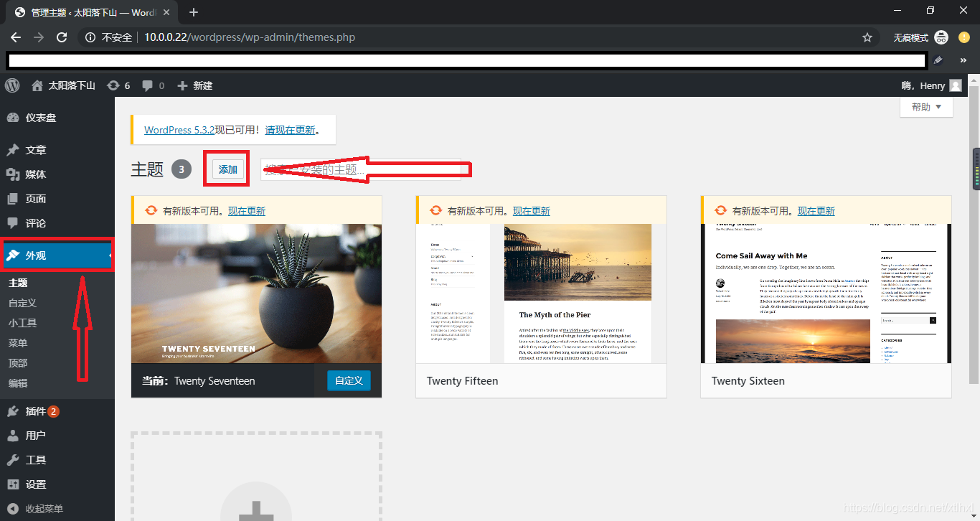Click '现在更新' on Twenty Sixteen
Viewport: 980px width, 521px height.
pyautogui.click(x=816, y=211)
